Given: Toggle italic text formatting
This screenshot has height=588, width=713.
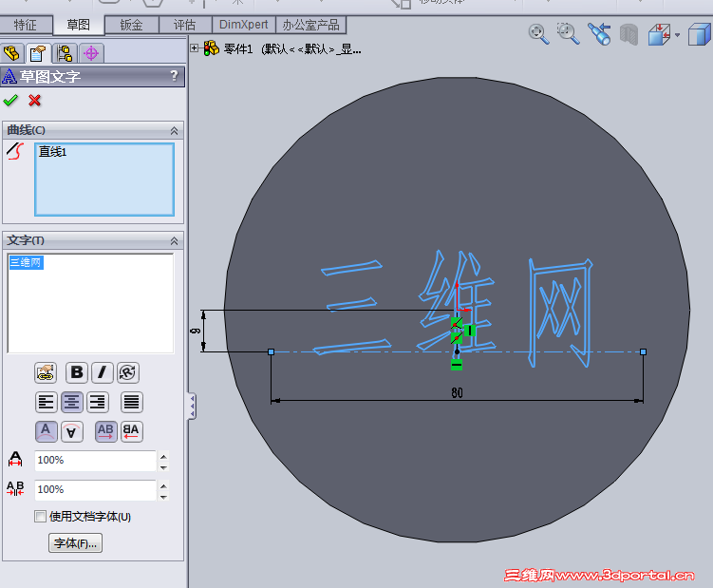Looking at the screenshot, I should tap(103, 372).
